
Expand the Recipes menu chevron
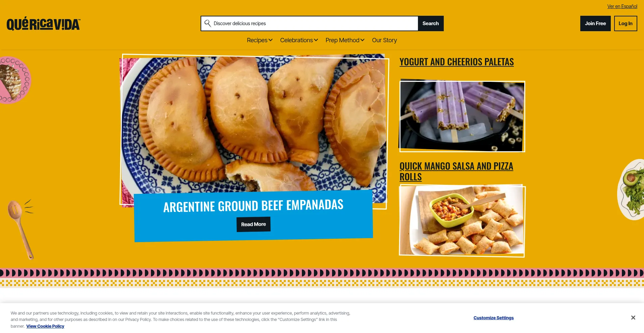270,40
